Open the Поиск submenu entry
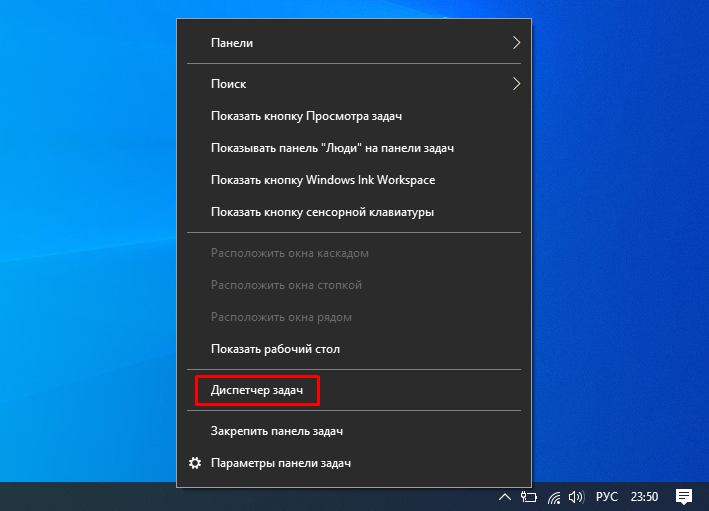 pos(354,84)
